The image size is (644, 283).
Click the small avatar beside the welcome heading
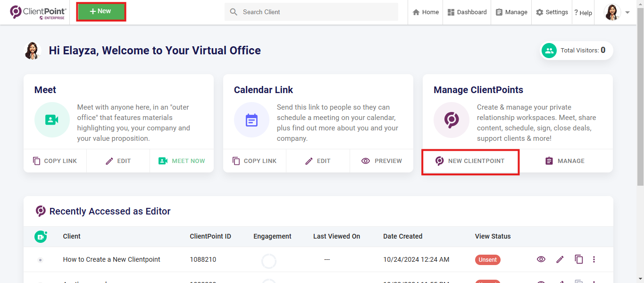[x=33, y=51]
